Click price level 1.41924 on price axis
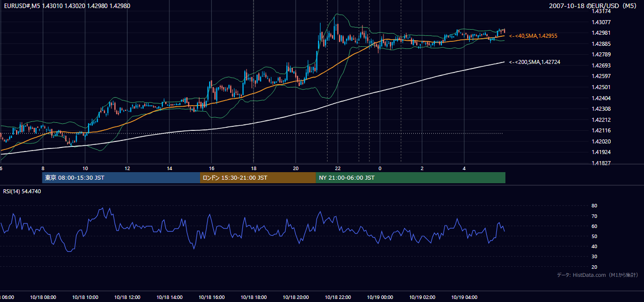Viewport: 644px width, 302px height. (601, 152)
